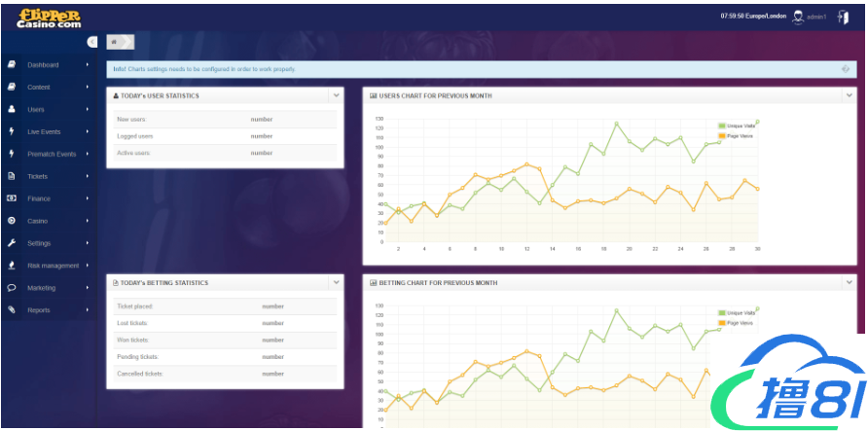The height and width of the screenshot is (431, 868).
Task: Open the Live Events menu
Action: pos(44,131)
